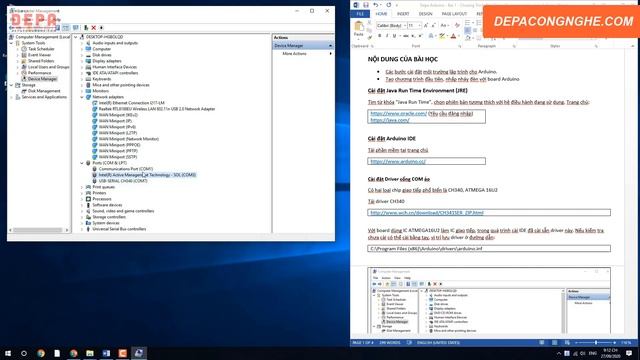This screenshot has height=360, width=640.
Task: Toggle Bold formatting in Word ribbon
Action: click(379, 36)
